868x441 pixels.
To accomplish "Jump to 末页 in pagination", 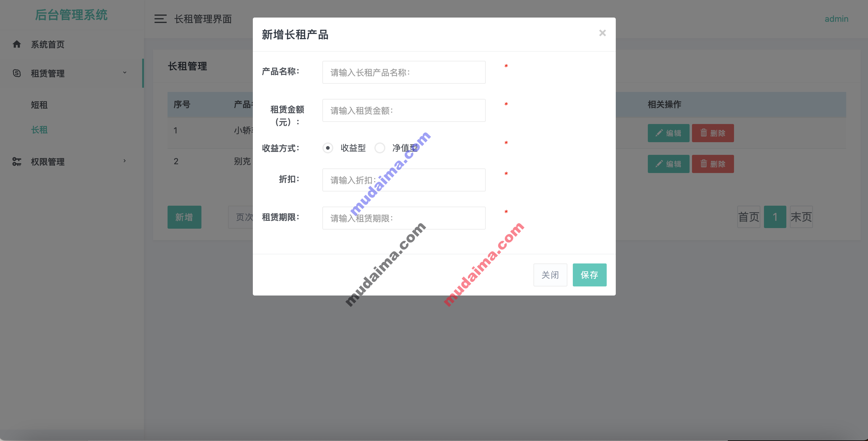I will (x=801, y=217).
